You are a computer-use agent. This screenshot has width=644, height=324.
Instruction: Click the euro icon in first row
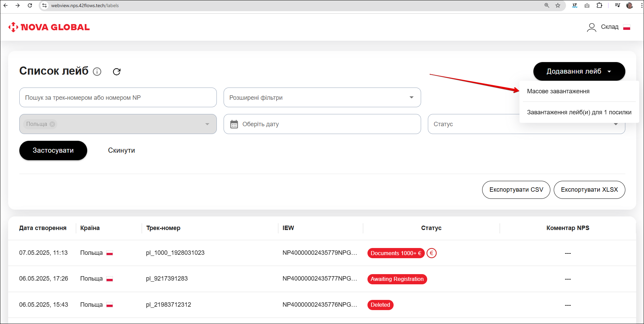pos(431,253)
